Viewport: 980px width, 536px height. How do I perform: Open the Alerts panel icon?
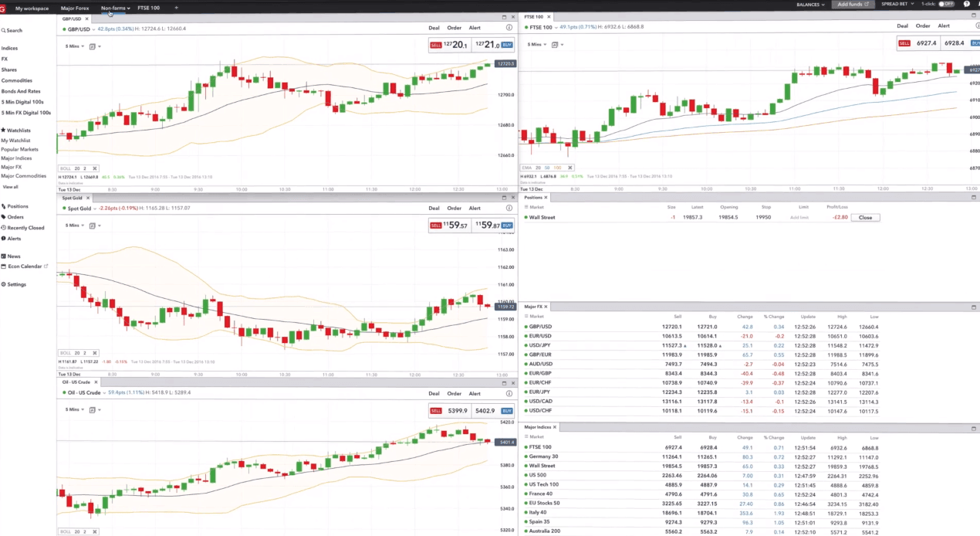(14, 239)
